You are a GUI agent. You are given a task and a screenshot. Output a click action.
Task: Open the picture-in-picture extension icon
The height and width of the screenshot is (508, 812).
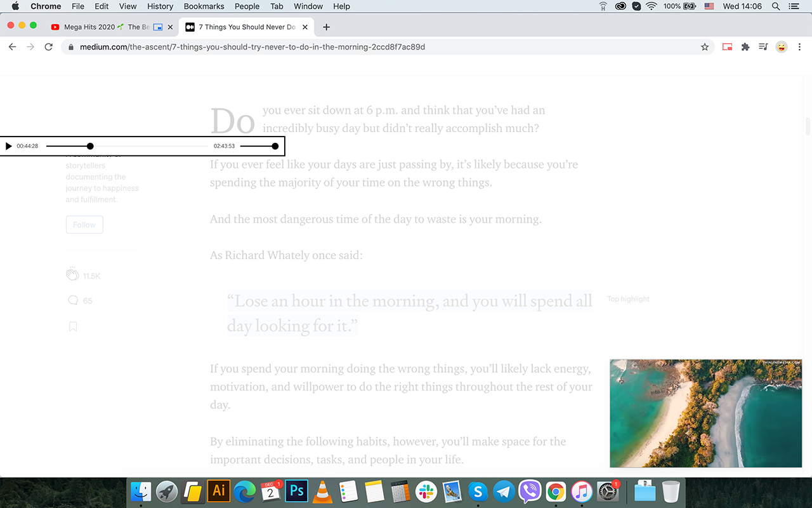pos(727,46)
